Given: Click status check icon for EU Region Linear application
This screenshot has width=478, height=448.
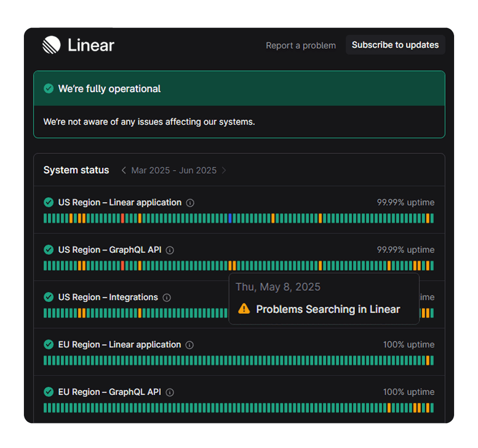Looking at the screenshot, I should click(x=48, y=344).
